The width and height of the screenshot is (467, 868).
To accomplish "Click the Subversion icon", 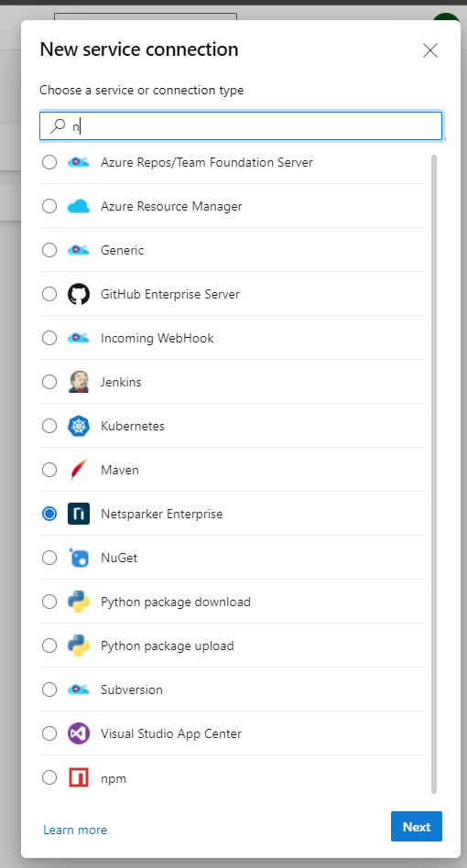I will pos(79,689).
